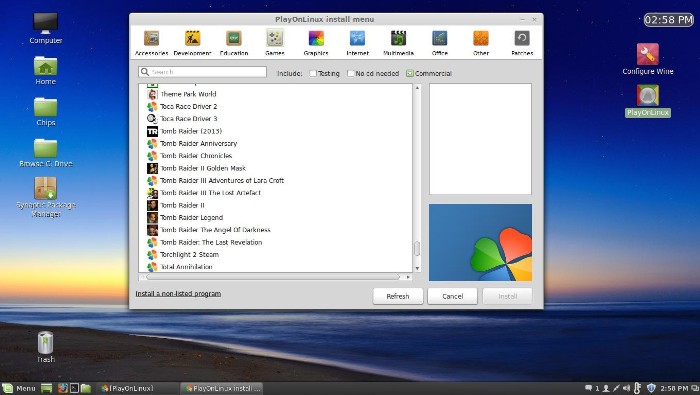This screenshot has height=395, width=700.
Task: Open the Multimedia category
Action: (x=398, y=43)
